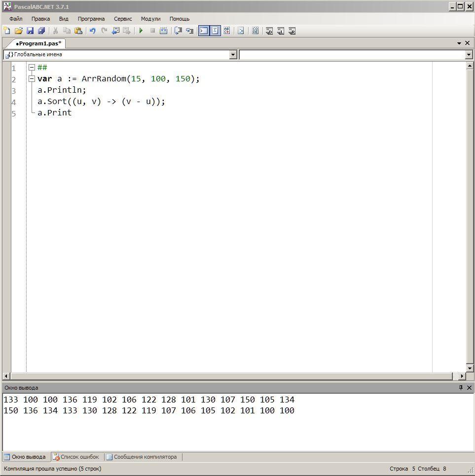475x476 pixels.
Task: Click the Save All icon
Action: pyautogui.click(x=41, y=31)
